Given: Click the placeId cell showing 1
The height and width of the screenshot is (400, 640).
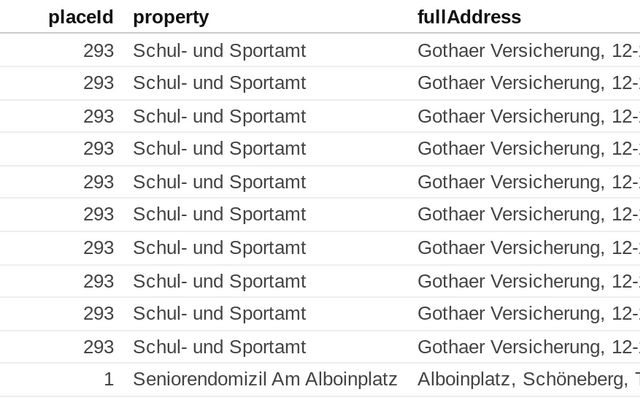Looking at the screenshot, I should click(107, 380).
